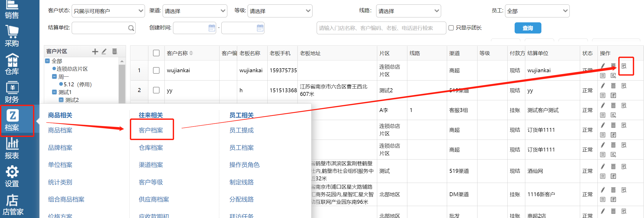Select 连锁总店片区 in the region tree
Viewport: 644px width, 218px height.
click(72, 69)
